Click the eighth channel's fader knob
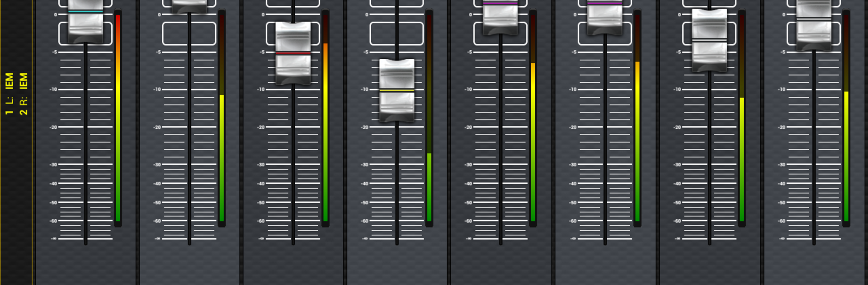 pyautogui.click(x=814, y=25)
